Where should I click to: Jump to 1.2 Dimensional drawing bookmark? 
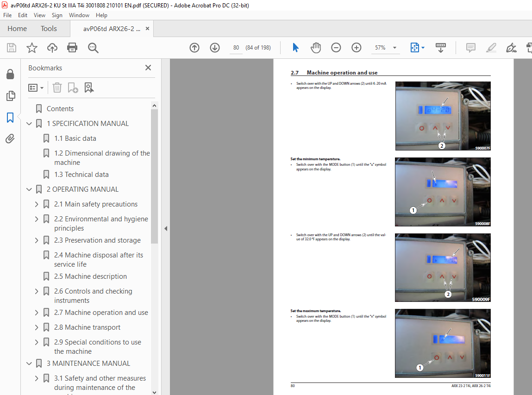click(x=102, y=158)
